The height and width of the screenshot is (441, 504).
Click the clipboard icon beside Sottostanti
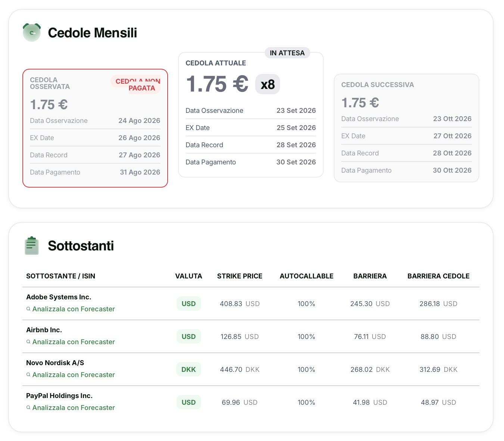(x=32, y=246)
